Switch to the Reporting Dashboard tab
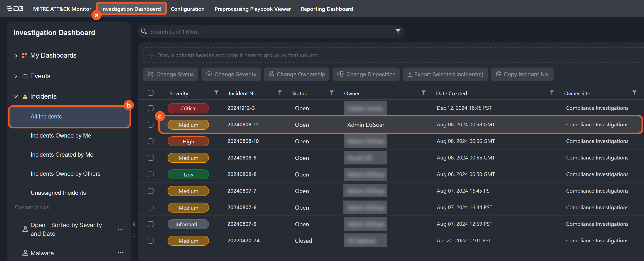The image size is (644, 261). (x=326, y=9)
